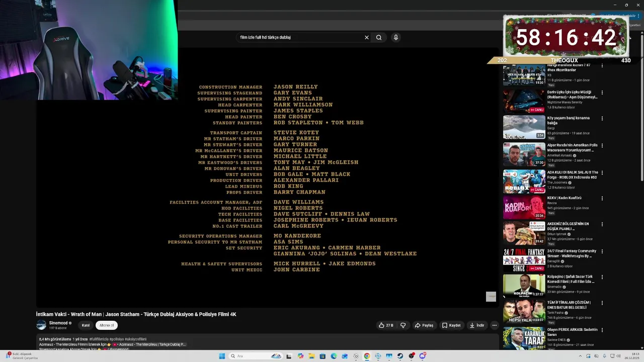Image resolution: width=644 pixels, height=362 pixels.
Task: Share the video via Paylaş
Action: 424,325
